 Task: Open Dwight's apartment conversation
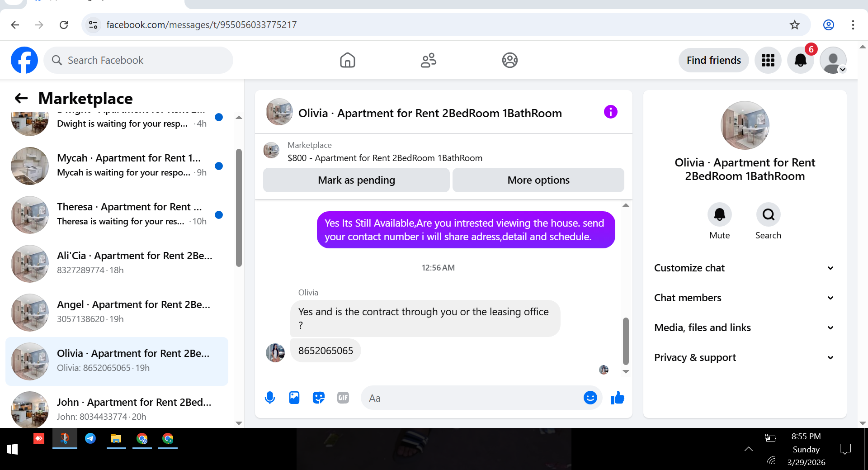[117, 123]
